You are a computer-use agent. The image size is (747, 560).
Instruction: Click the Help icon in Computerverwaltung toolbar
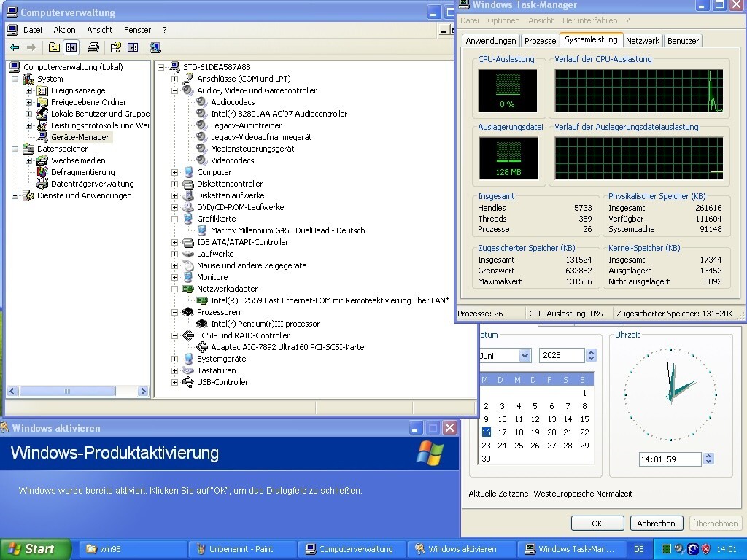(116, 47)
